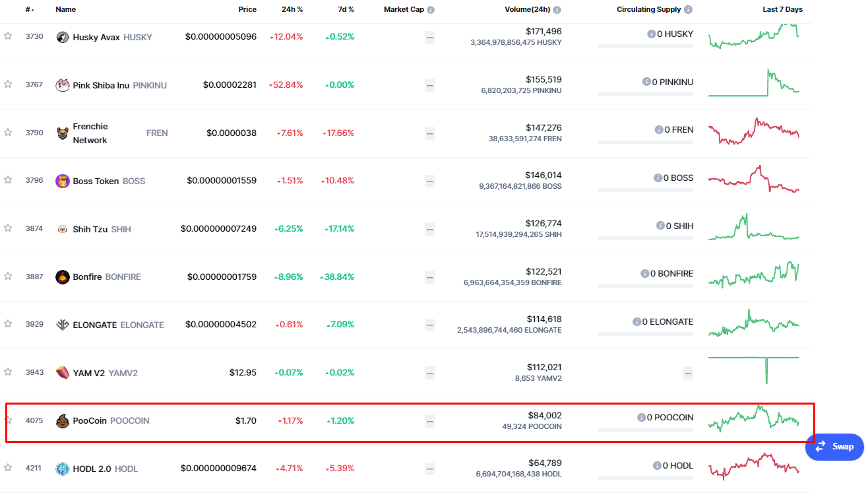The height and width of the screenshot is (493, 868).
Task: Click the Shih Tzu coin logo
Action: coord(63,229)
